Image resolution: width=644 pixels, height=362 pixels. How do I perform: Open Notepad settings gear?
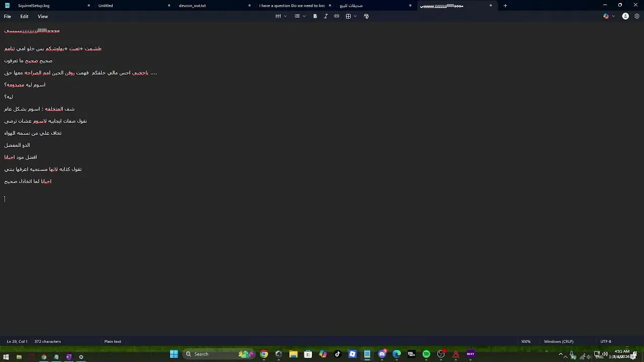636,16
